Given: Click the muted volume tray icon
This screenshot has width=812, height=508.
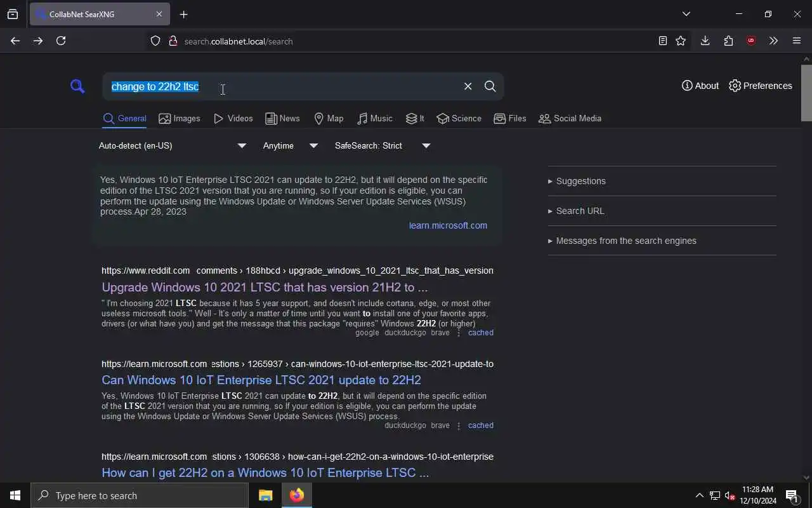Looking at the screenshot, I should 730,495.
